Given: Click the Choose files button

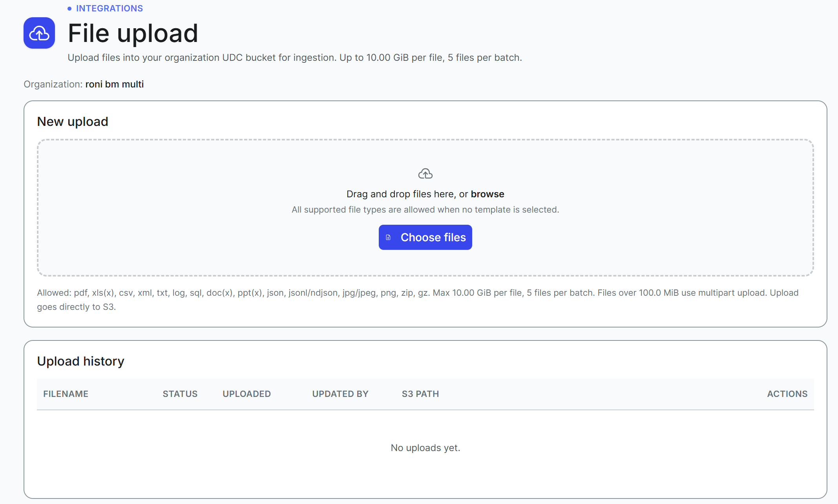Looking at the screenshot, I should pos(425,237).
